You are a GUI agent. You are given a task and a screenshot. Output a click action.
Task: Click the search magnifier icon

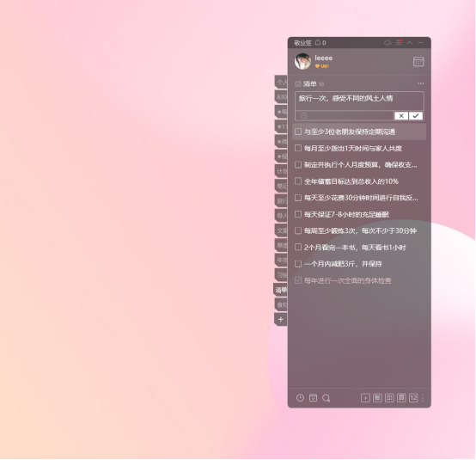[326, 398]
